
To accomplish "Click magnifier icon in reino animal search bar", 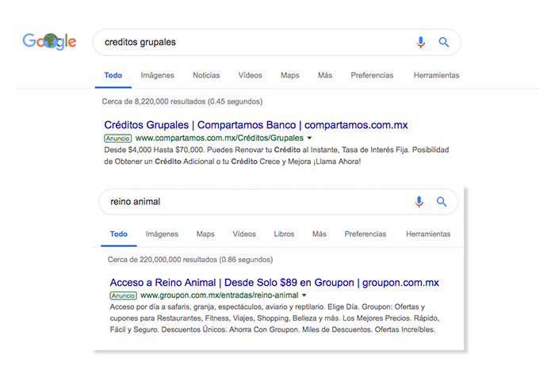I will [x=442, y=202].
